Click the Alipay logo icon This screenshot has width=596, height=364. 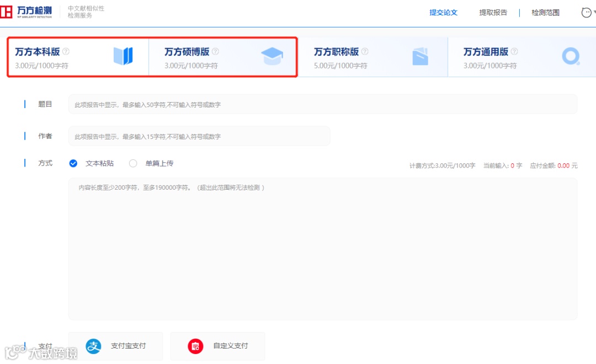(x=93, y=346)
